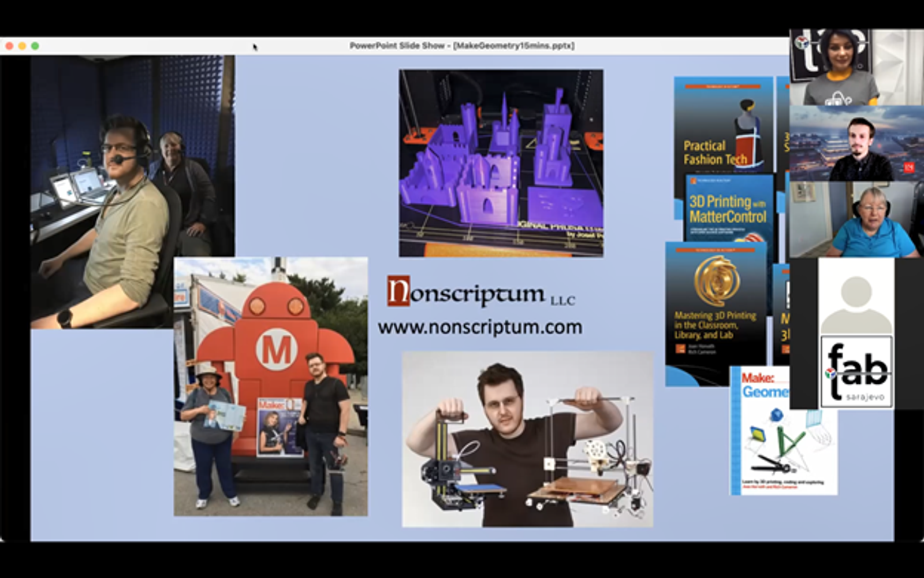Click the Nonscriptum LLC logo
Screen dimensions: 924x578
point(481,291)
